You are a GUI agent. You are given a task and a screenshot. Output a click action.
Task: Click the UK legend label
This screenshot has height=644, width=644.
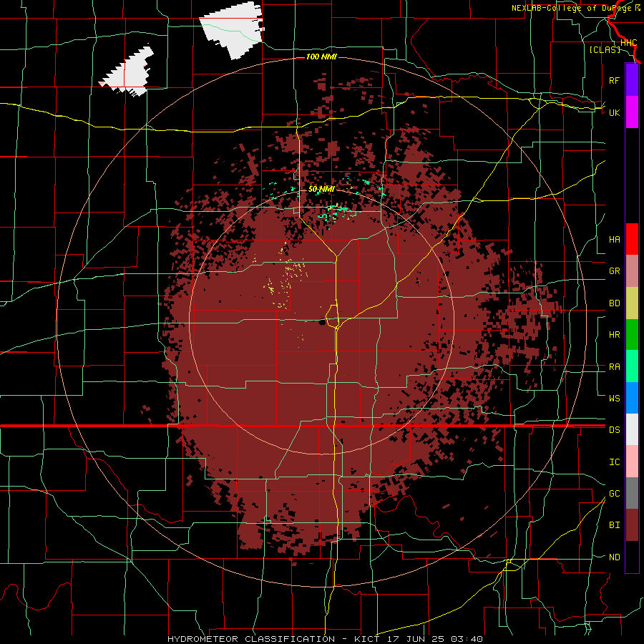pyautogui.click(x=614, y=112)
